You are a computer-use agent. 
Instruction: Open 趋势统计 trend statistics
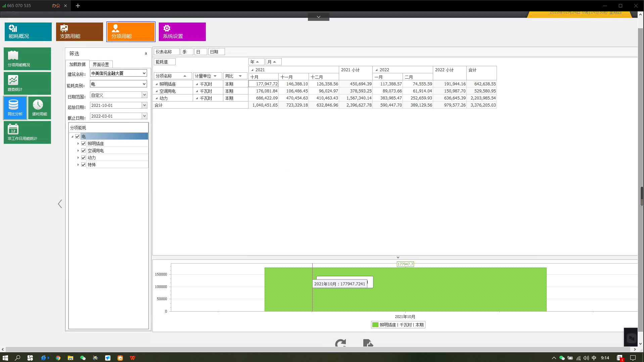pyautogui.click(x=27, y=83)
